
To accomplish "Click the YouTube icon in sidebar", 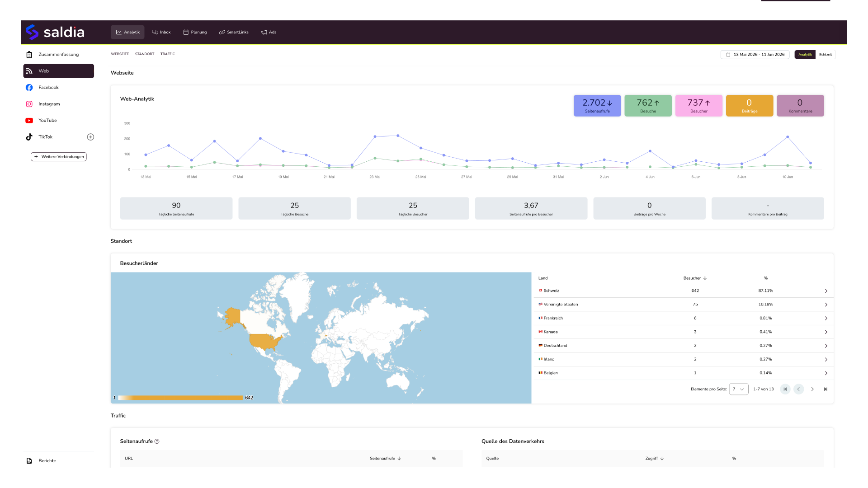I will click(29, 121).
